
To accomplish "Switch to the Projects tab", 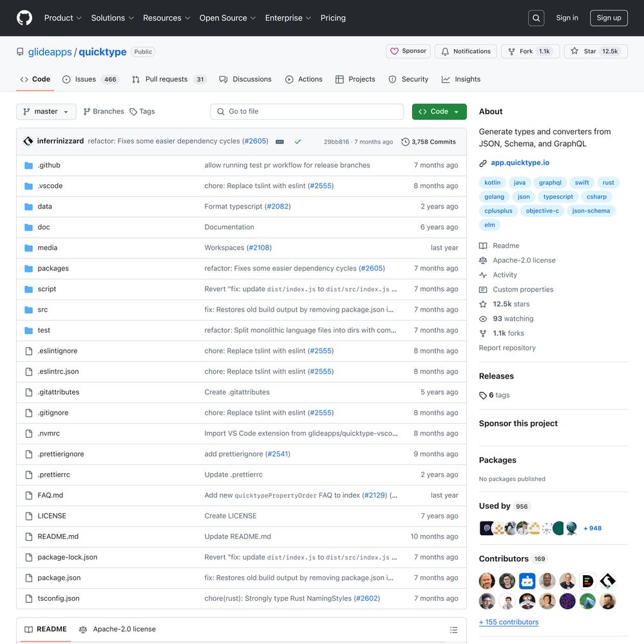I will click(x=355, y=79).
